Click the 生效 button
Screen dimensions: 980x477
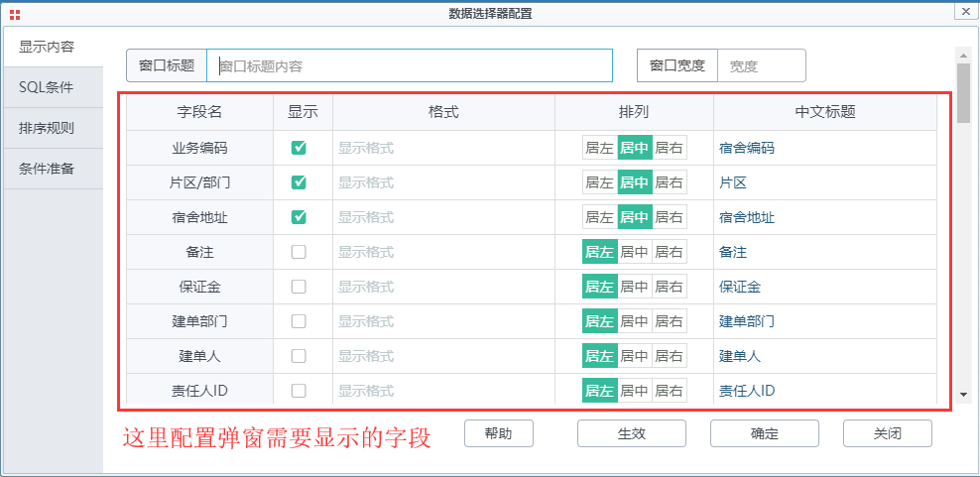click(x=631, y=433)
